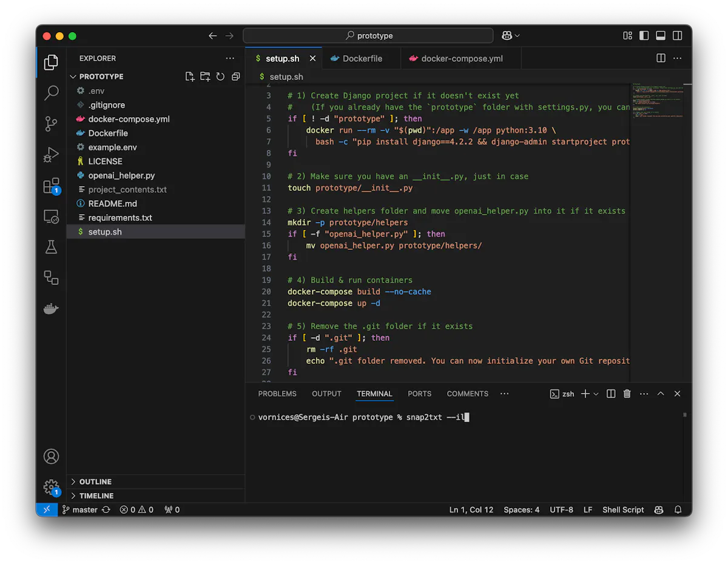Kill the terminal with trash icon
This screenshot has width=728, height=564.
coord(627,394)
